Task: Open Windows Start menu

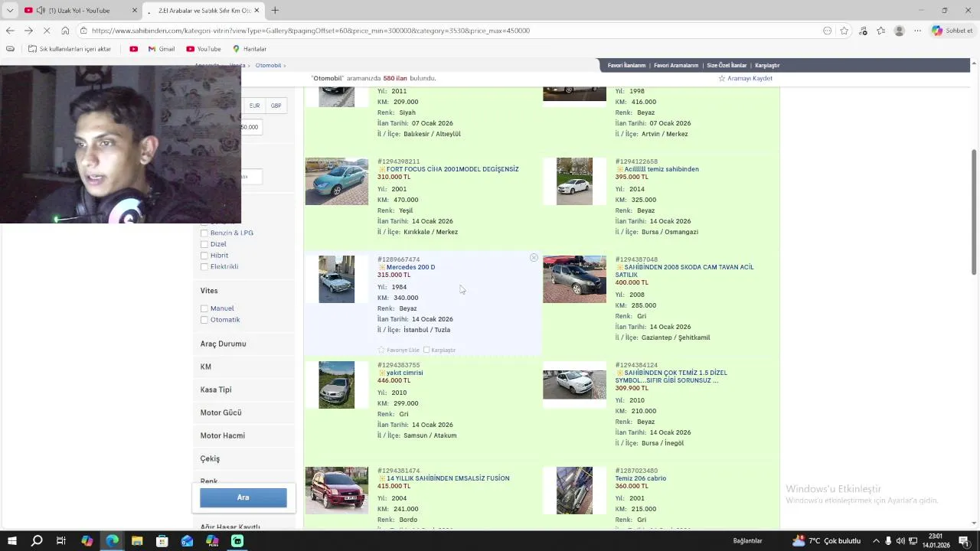Action: [11, 540]
